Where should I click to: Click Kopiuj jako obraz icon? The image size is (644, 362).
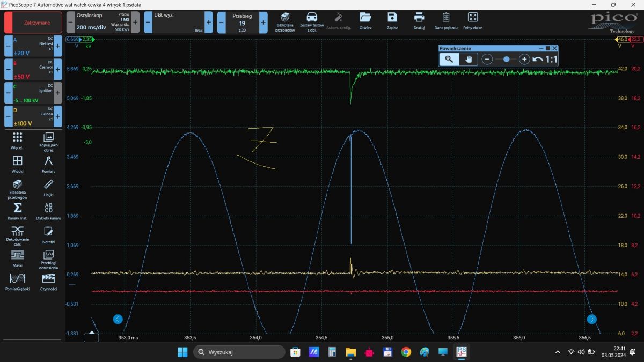point(48,142)
